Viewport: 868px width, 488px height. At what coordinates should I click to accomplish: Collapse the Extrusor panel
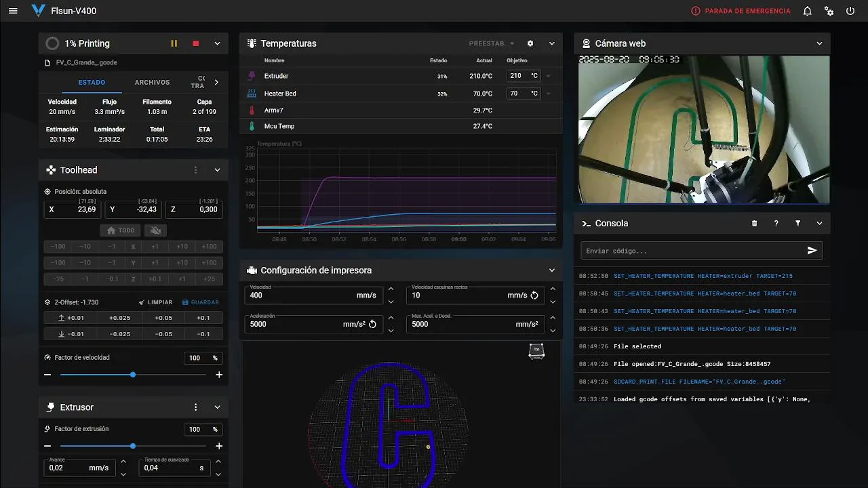(217, 407)
